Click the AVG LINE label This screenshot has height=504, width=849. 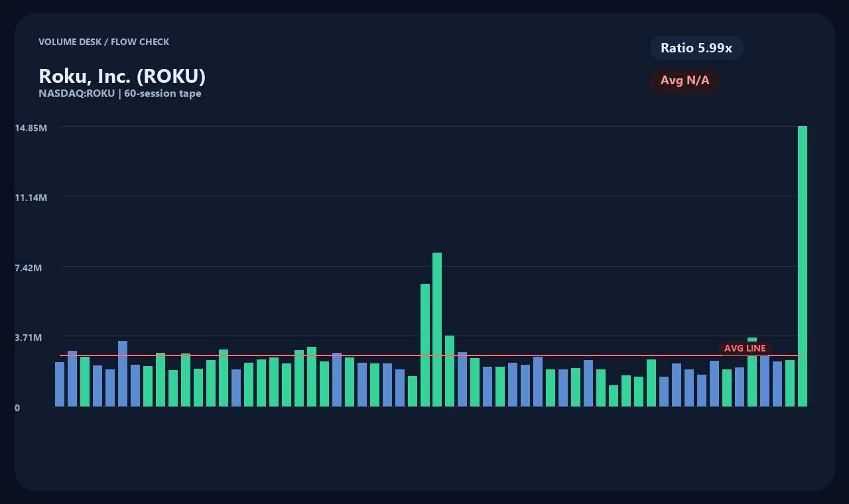[745, 348]
